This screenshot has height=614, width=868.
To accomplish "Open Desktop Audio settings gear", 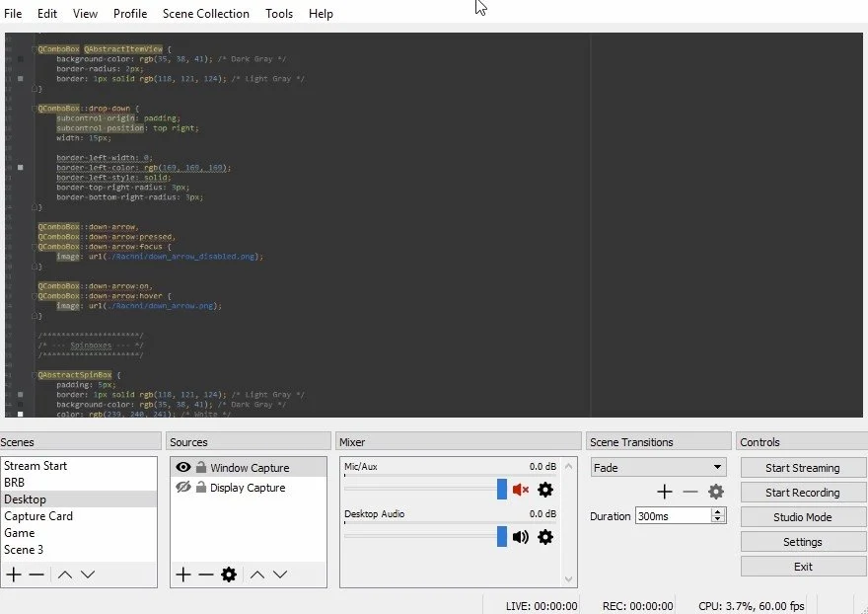I will point(545,537).
